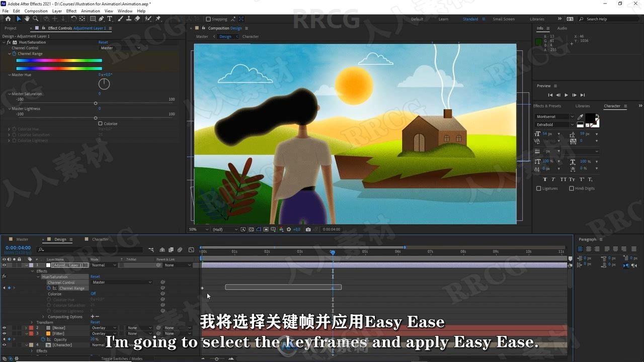Click the left align text icon
The image size is (644, 362).
(580, 249)
